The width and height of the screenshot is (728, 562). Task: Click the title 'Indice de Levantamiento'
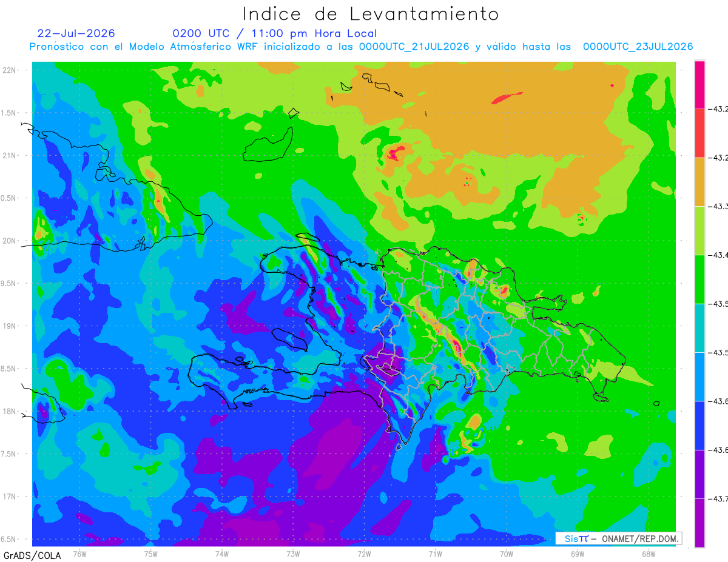click(x=371, y=14)
